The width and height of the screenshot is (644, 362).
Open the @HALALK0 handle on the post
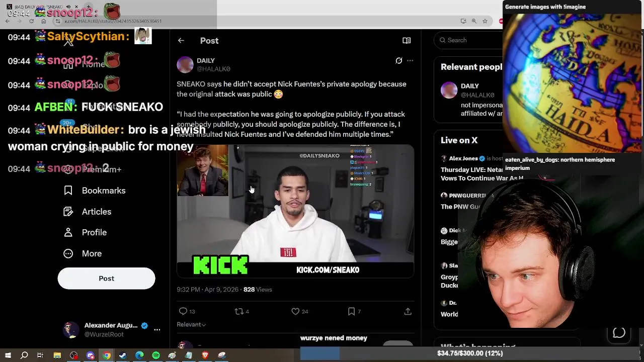[213, 69]
